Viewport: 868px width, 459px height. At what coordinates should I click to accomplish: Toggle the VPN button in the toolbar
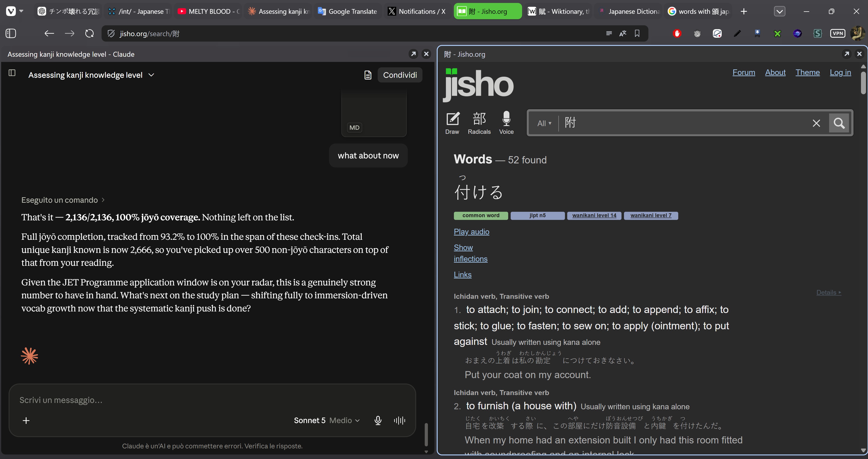(x=838, y=33)
